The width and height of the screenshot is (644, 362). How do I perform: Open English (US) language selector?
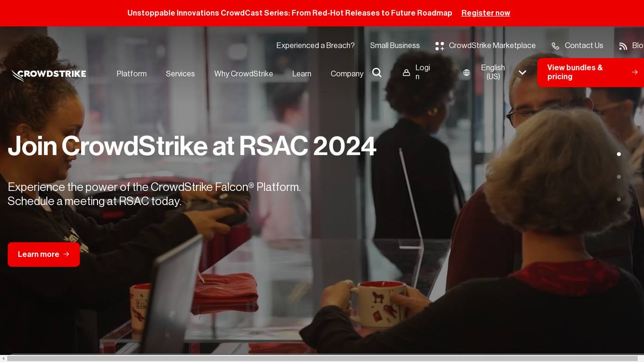[493, 72]
